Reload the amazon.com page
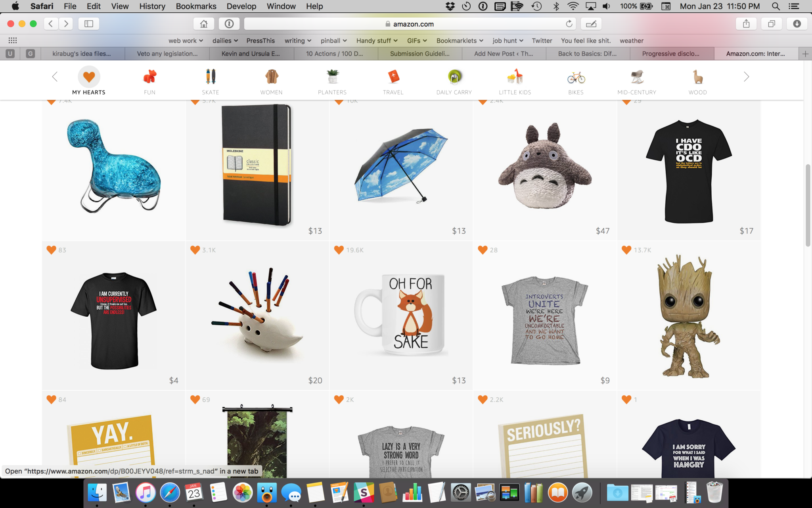Viewport: 812px width, 508px height. [x=569, y=24]
